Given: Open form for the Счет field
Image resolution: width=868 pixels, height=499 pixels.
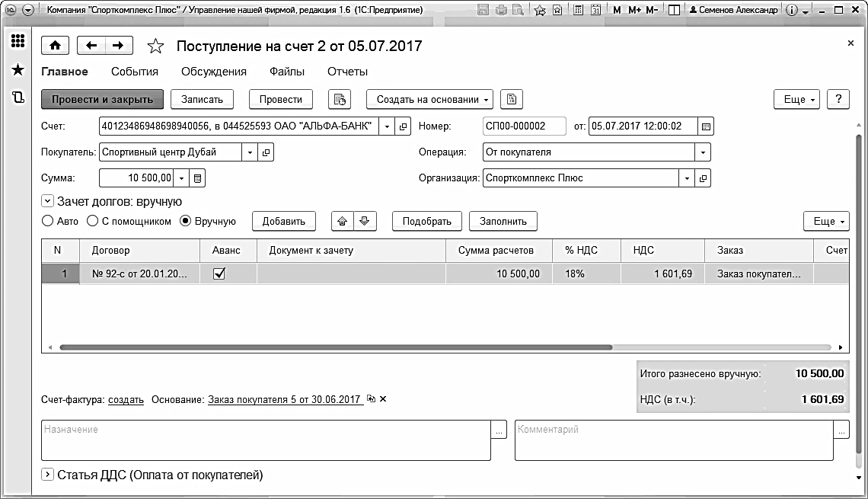Looking at the screenshot, I should (403, 126).
